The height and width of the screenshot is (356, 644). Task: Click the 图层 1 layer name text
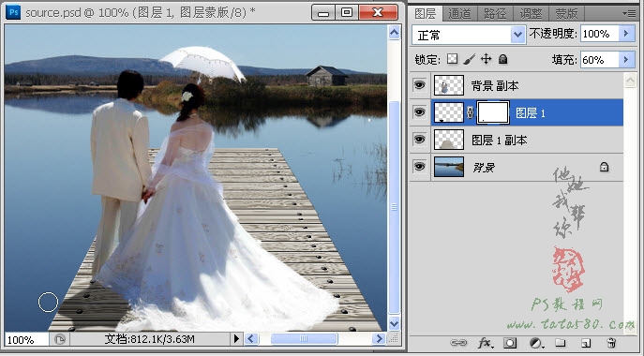coord(531,113)
